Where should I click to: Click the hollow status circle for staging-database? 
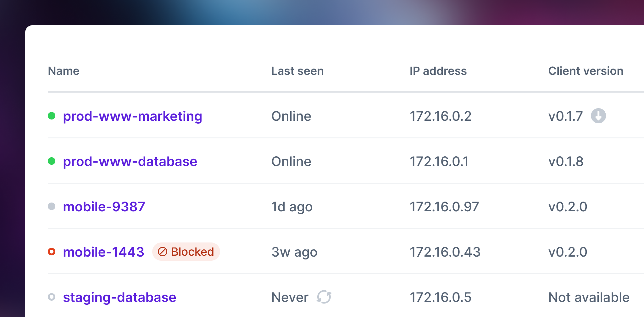[52, 297]
